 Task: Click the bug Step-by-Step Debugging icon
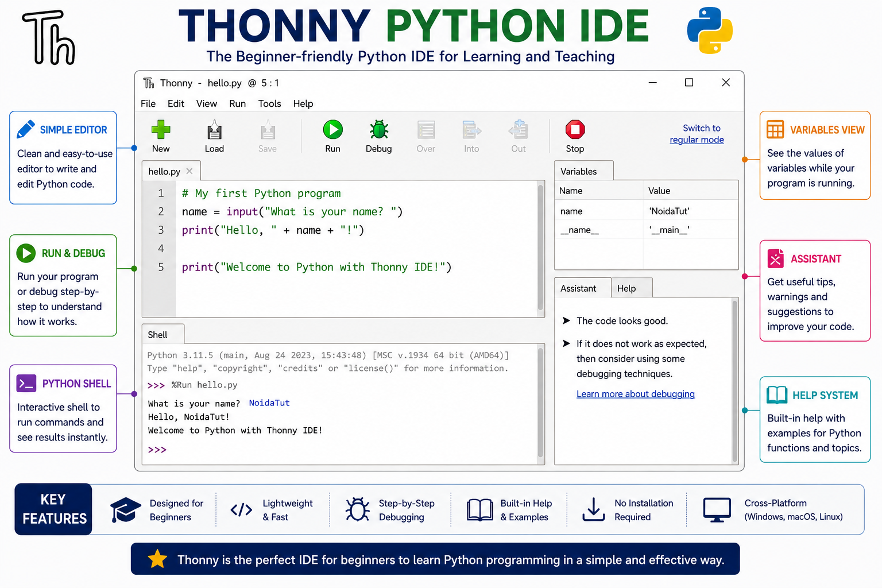coord(358,509)
